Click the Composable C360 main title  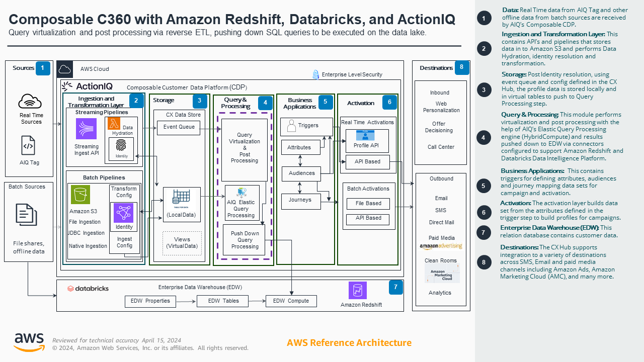[x=232, y=19]
